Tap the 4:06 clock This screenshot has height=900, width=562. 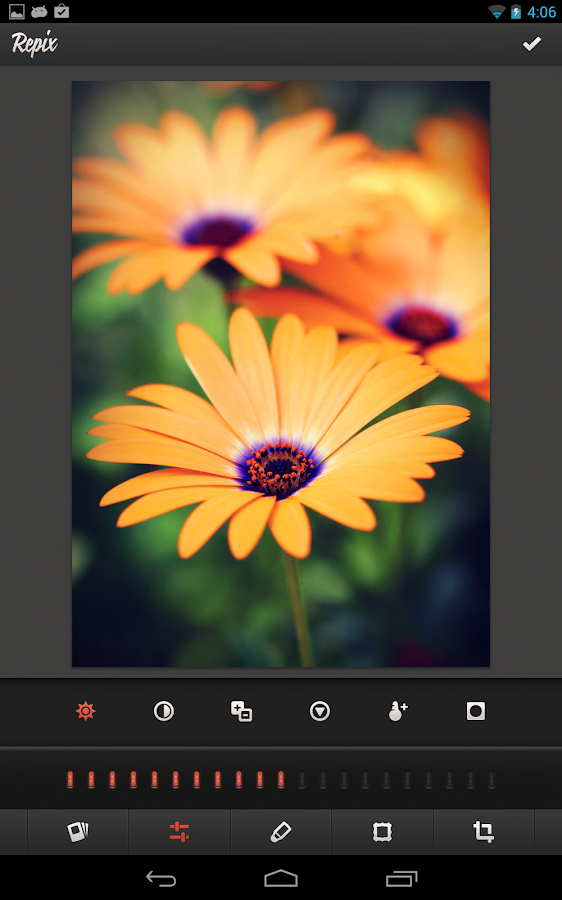[541, 12]
